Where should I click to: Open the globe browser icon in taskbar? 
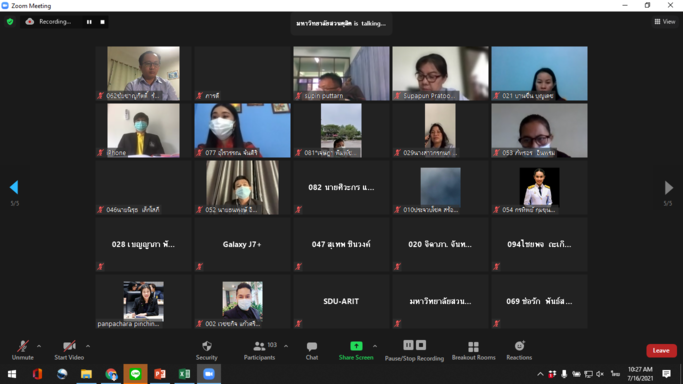click(62, 374)
